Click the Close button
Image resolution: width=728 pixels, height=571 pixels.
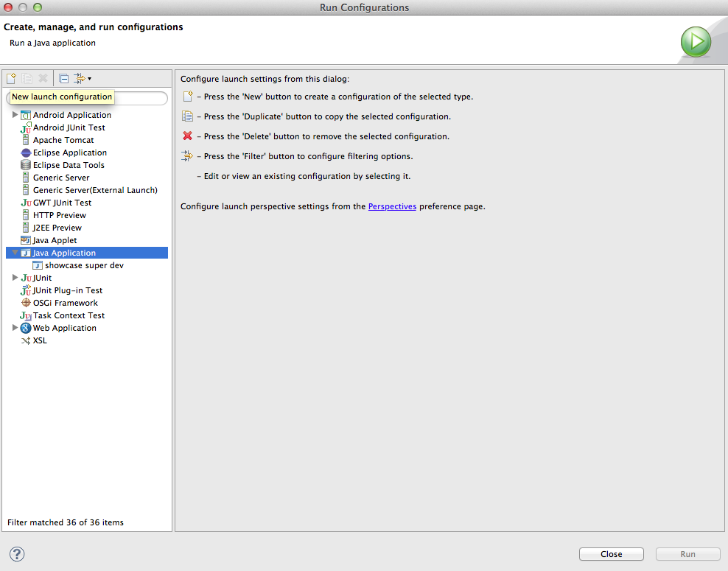point(612,554)
